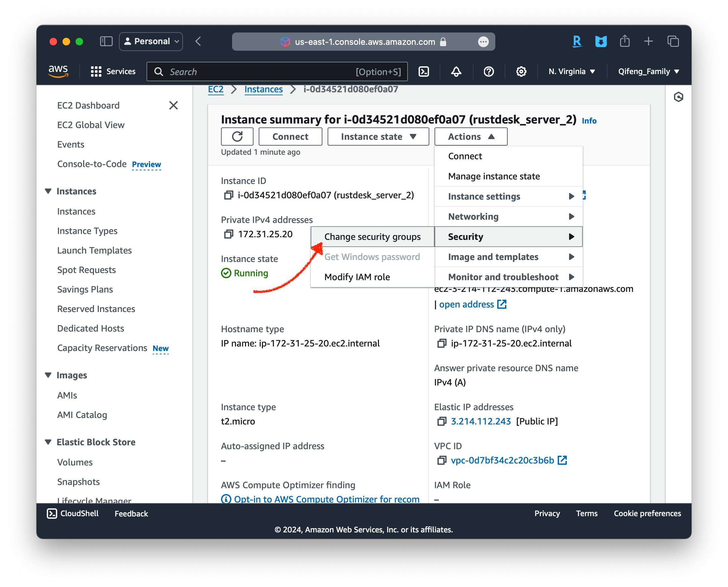
Task: Show Safari tab overview
Action: click(673, 41)
